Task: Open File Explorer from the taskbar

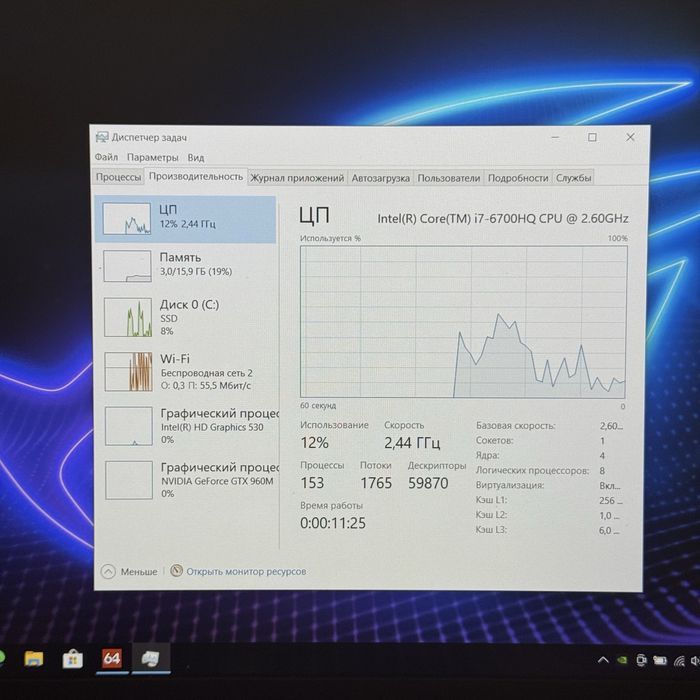Action: tap(33, 658)
